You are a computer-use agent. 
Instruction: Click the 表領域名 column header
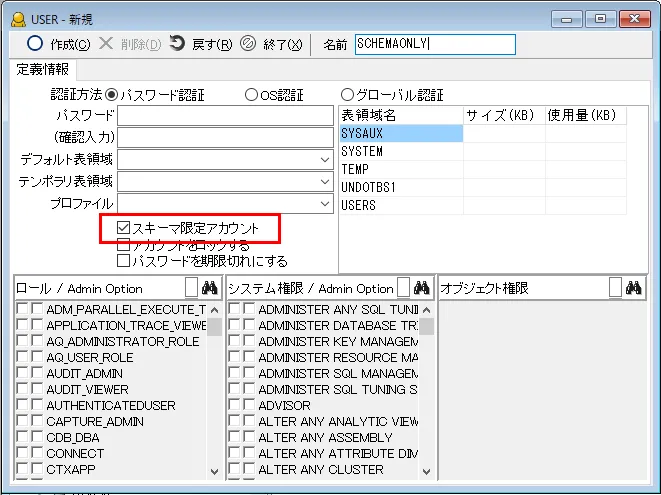401,115
